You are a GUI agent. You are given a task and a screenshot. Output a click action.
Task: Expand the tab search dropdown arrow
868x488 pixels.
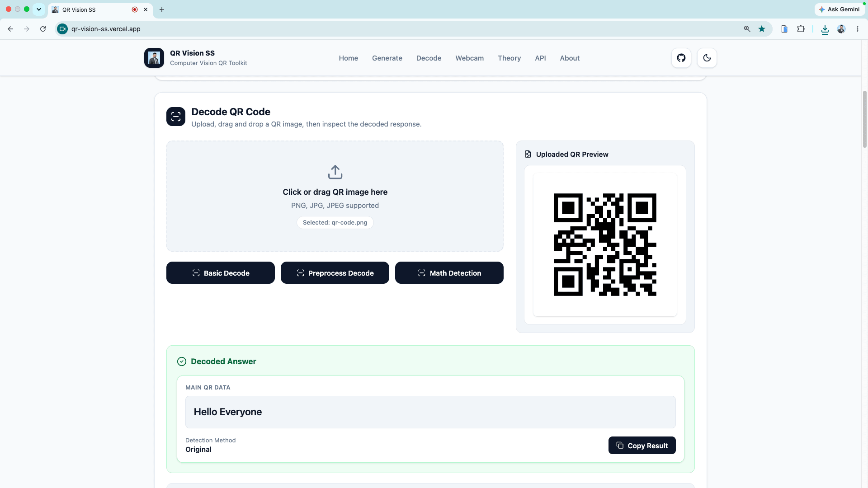pos(39,9)
